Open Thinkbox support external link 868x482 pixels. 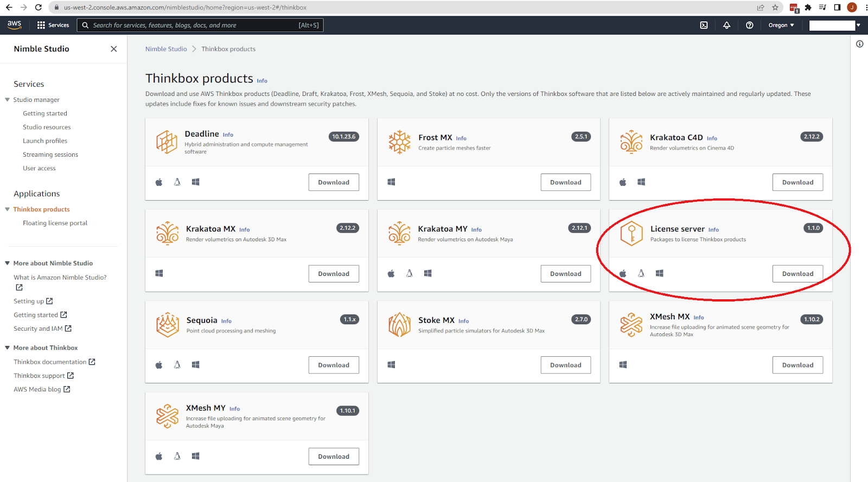tap(43, 376)
